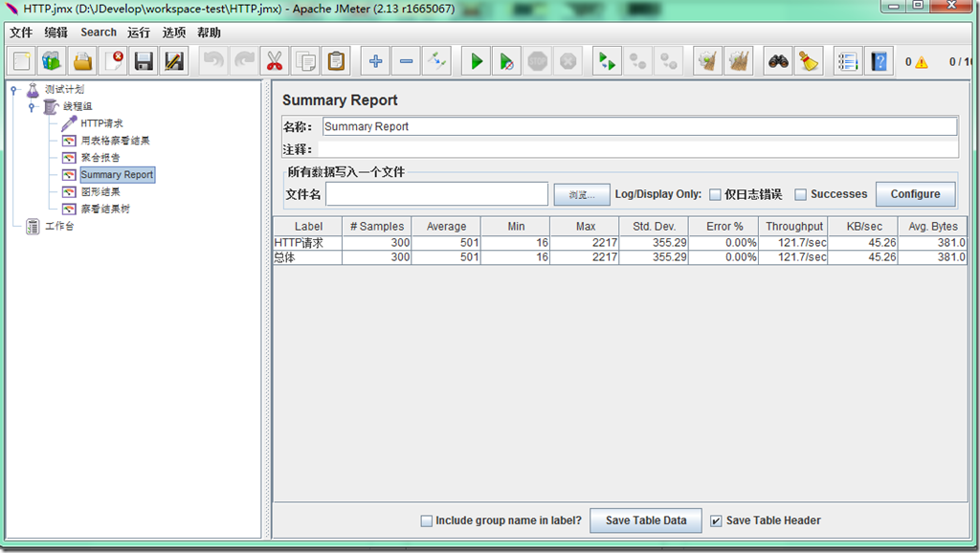This screenshot has height=553, width=980.
Task: Select 线程组 in the tree
Action: pyautogui.click(x=78, y=106)
